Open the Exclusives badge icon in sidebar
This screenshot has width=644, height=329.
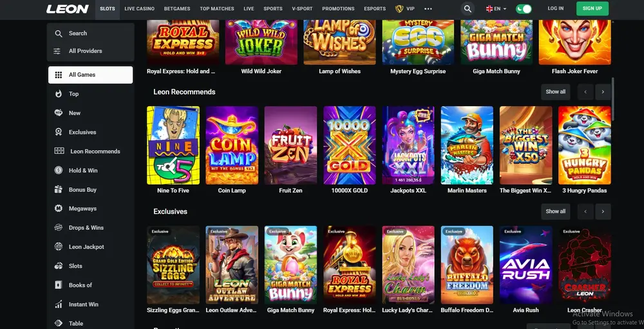[x=59, y=132]
